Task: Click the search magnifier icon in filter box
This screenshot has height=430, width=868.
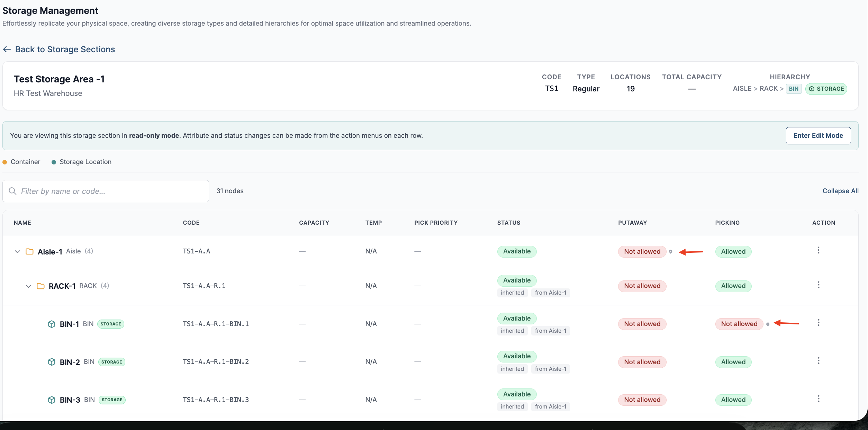Action: tap(12, 191)
